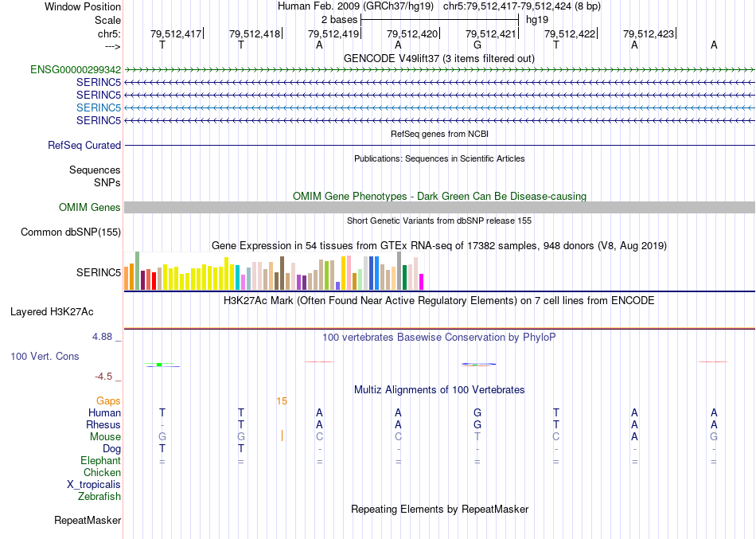Click the orange insertion bar in Mouse row
Image resolution: width=756 pixels, height=539 pixels.
point(282,436)
